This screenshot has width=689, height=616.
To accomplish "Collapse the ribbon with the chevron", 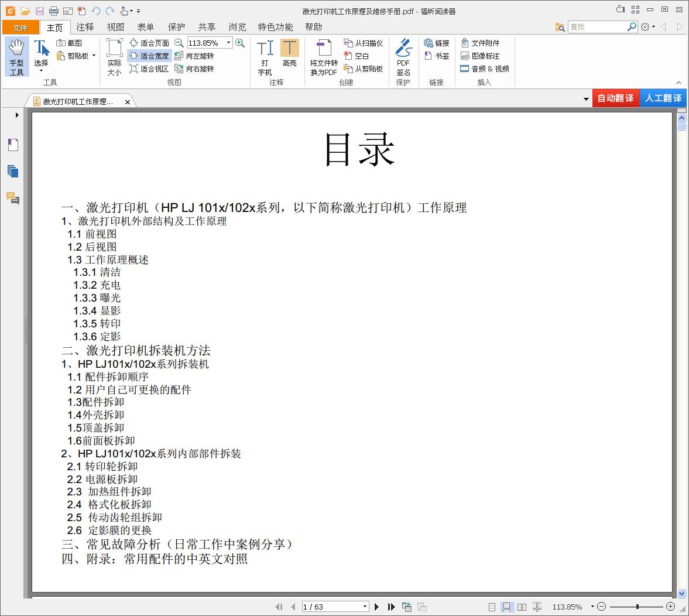I will (x=678, y=83).
